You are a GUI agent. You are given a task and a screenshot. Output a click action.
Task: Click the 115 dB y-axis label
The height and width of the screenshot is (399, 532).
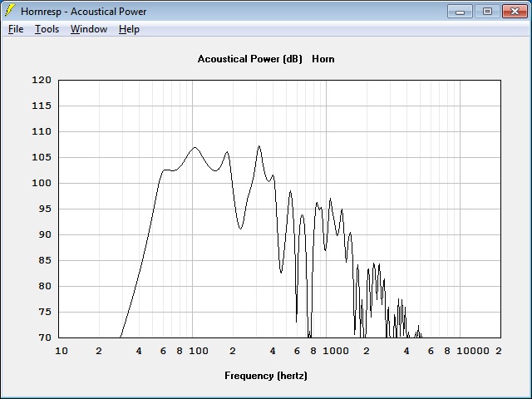pyautogui.click(x=42, y=106)
